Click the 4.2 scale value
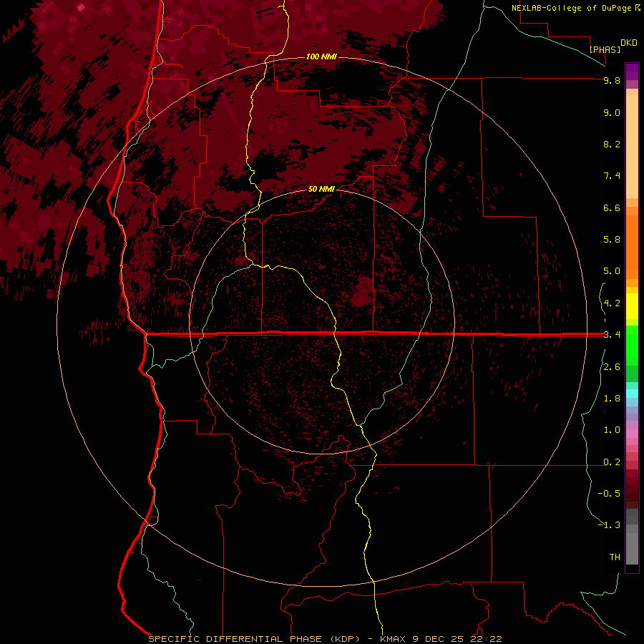 tap(612, 303)
